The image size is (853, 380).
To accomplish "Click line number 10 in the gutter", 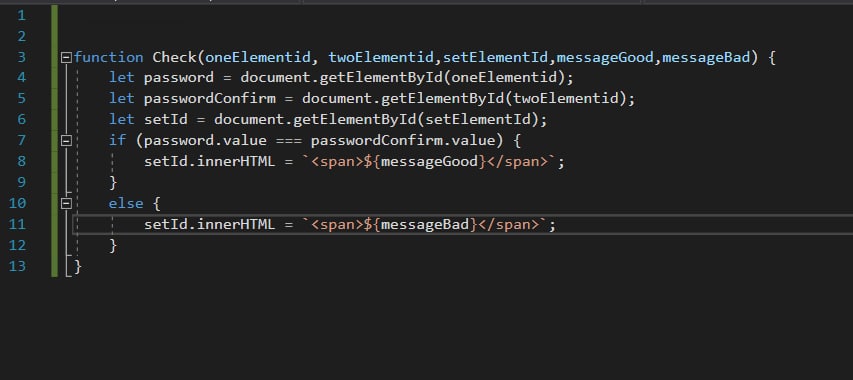I will (x=17, y=203).
